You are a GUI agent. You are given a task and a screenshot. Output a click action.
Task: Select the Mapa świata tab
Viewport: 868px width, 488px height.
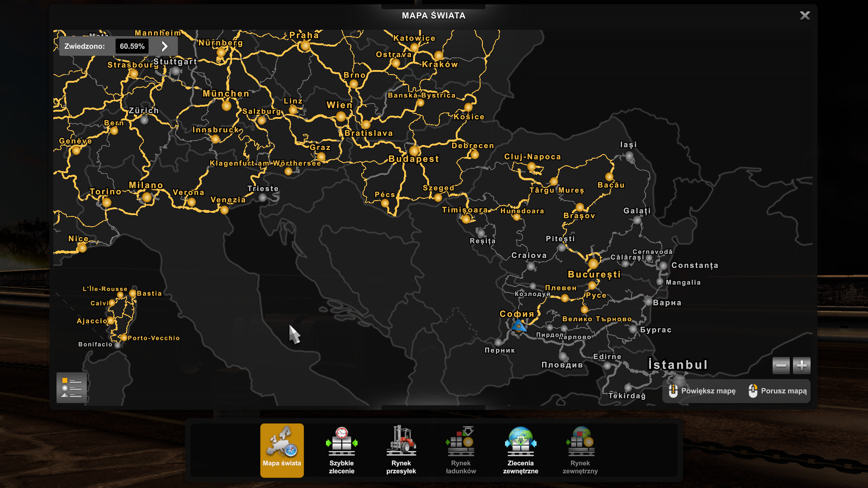pyautogui.click(x=282, y=450)
